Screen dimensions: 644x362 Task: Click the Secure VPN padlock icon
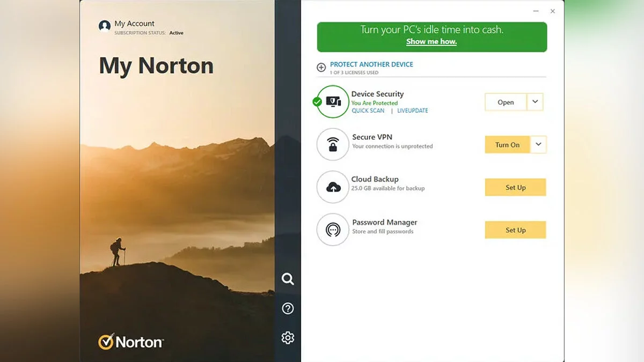(333, 144)
